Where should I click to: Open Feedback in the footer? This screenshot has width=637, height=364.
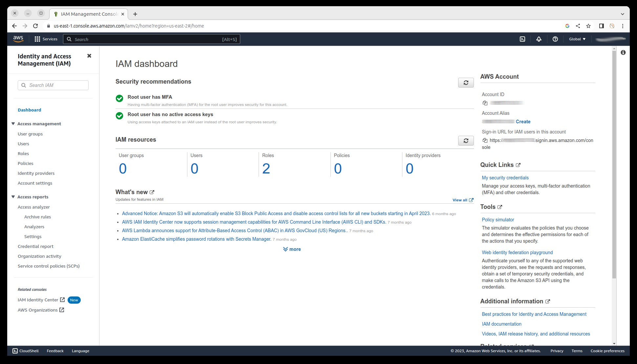click(x=55, y=351)
